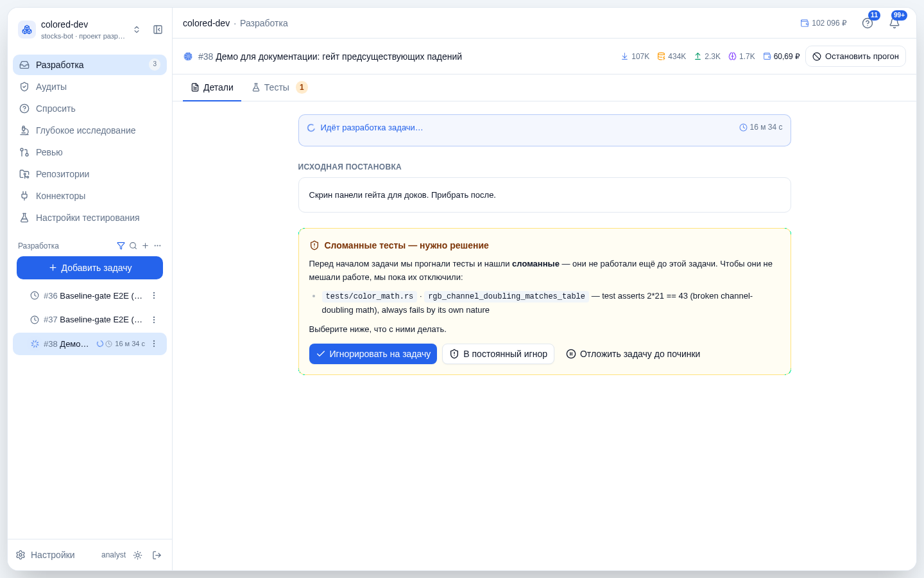Click the Остановить прогон button
Screen dimensions: 924x578
click(x=855, y=57)
